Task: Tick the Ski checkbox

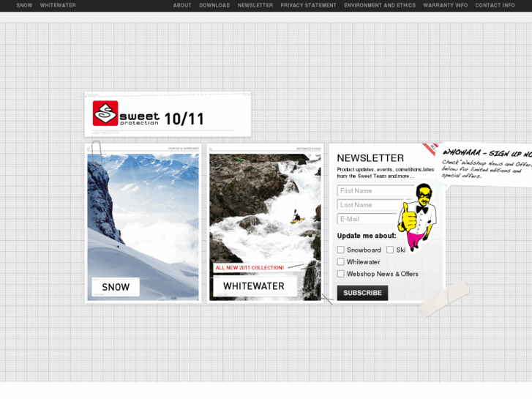Action: (x=390, y=250)
